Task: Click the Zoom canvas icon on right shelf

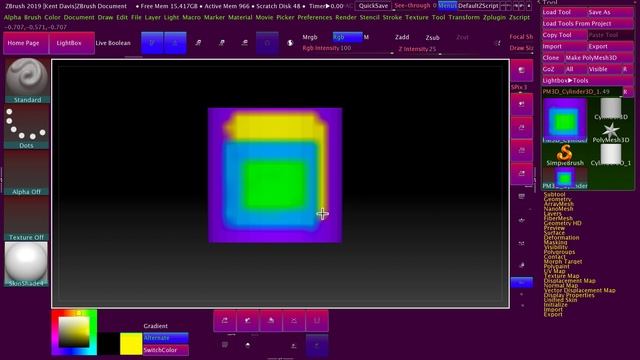Action: 522,127
